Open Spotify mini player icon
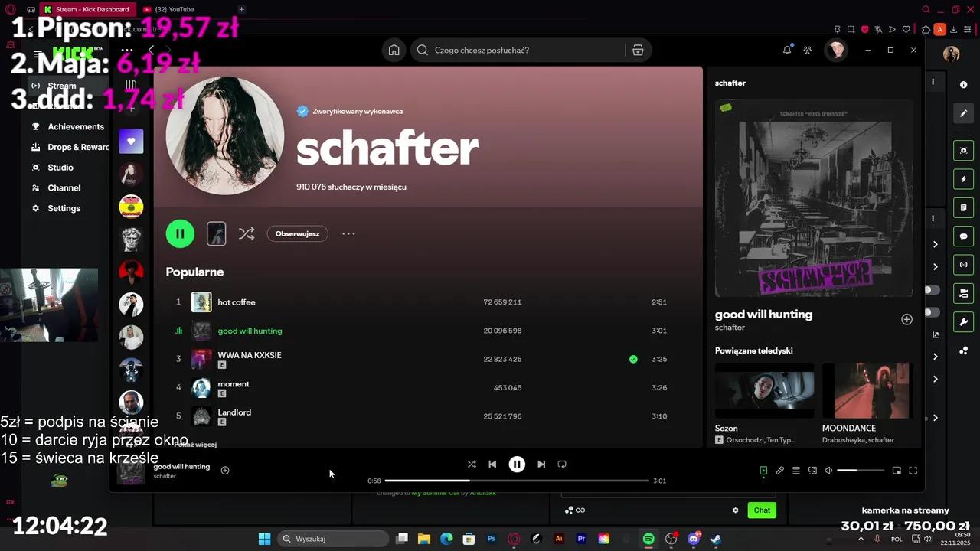The image size is (980, 551). click(897, 471)
